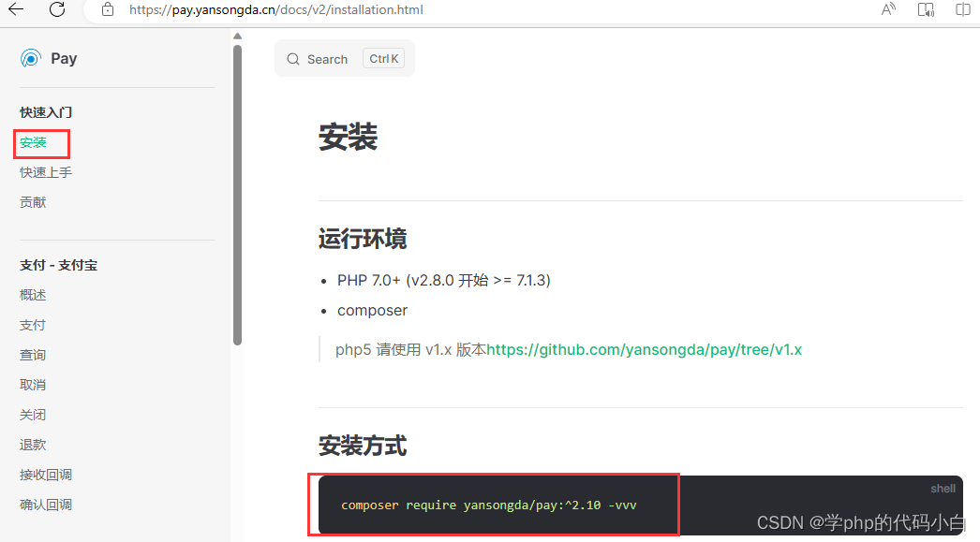Open Read aloud with the A icon

pos(887,10)
